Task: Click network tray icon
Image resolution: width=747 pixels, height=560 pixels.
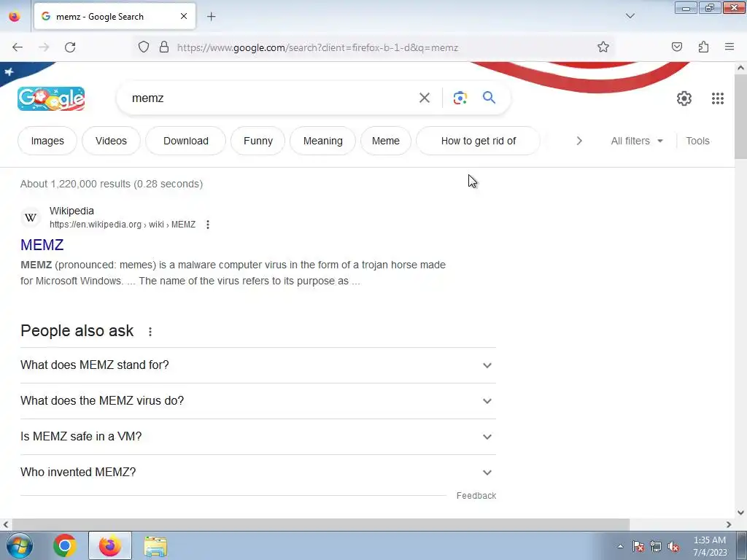Action: point(656,547)
